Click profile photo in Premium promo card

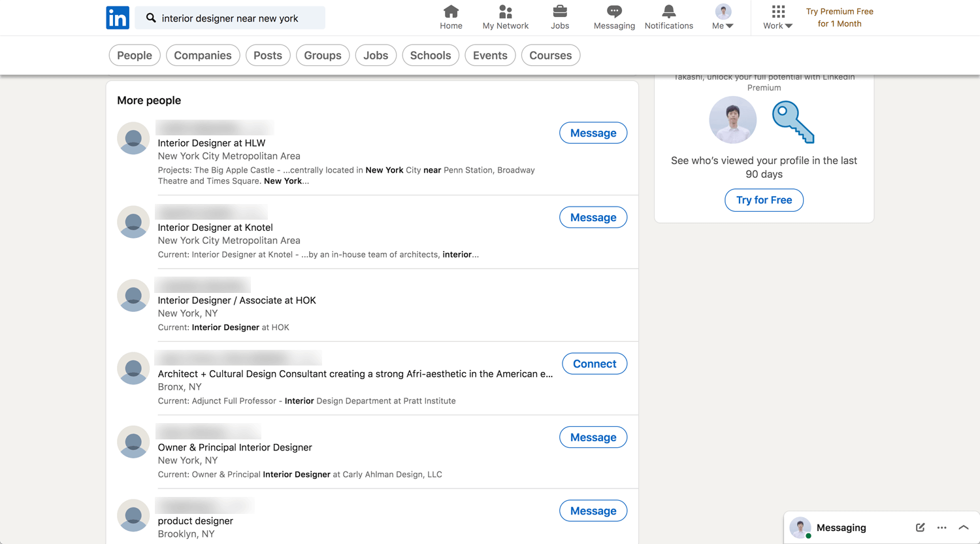733,120
